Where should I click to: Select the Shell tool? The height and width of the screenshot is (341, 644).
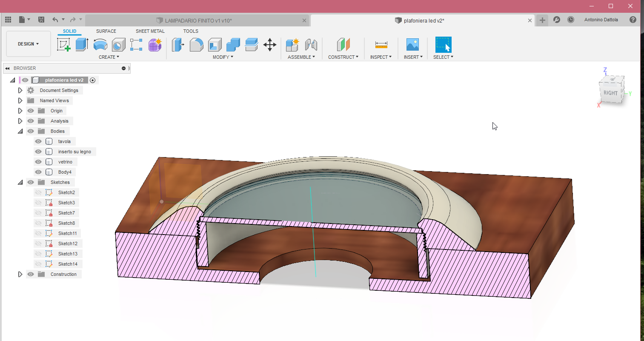point(215,44)
